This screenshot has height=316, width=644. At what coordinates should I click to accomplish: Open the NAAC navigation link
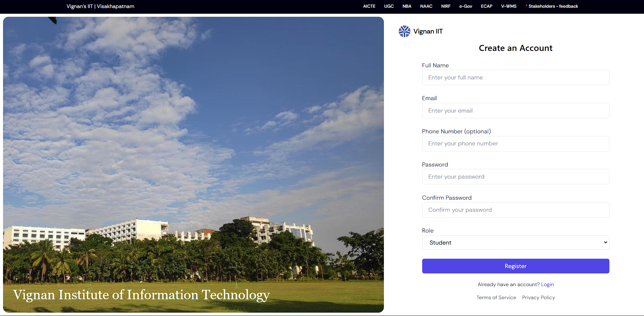pyautogui.click(x=426, y=6)
